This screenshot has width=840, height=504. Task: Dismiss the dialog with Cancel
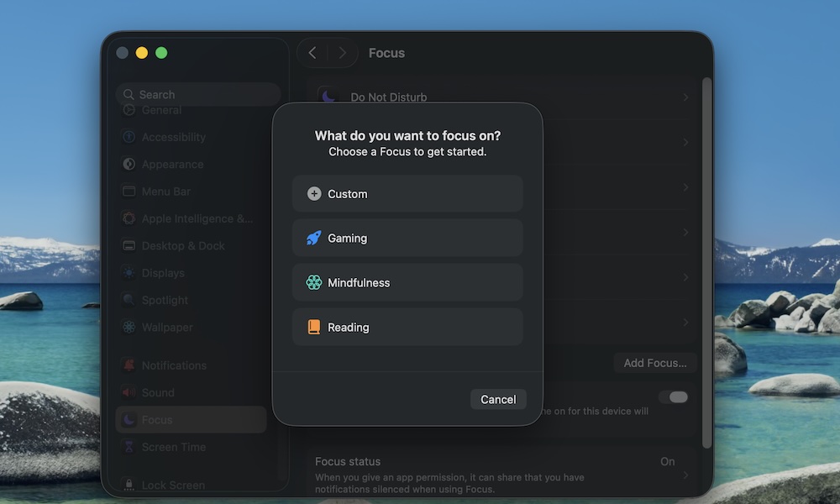498,399
